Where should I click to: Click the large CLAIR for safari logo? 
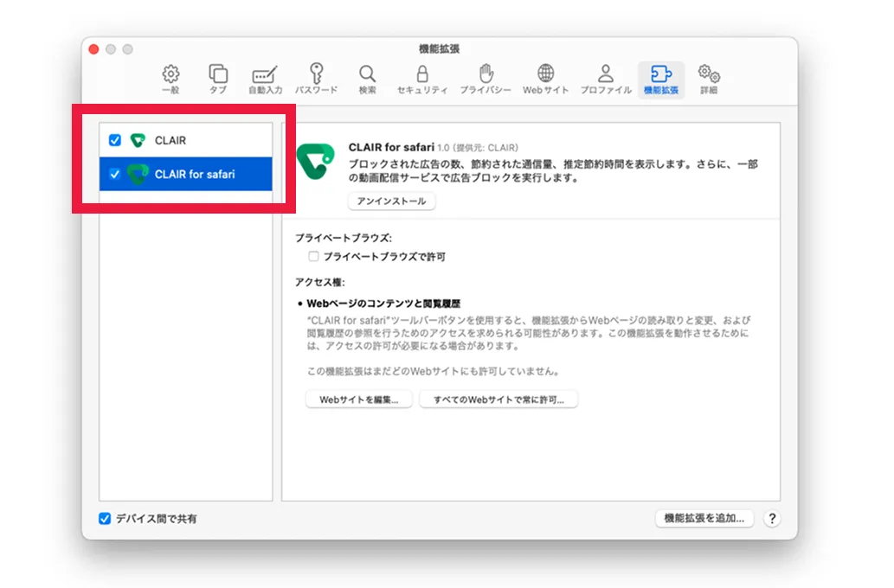click(x=315, y=161)
